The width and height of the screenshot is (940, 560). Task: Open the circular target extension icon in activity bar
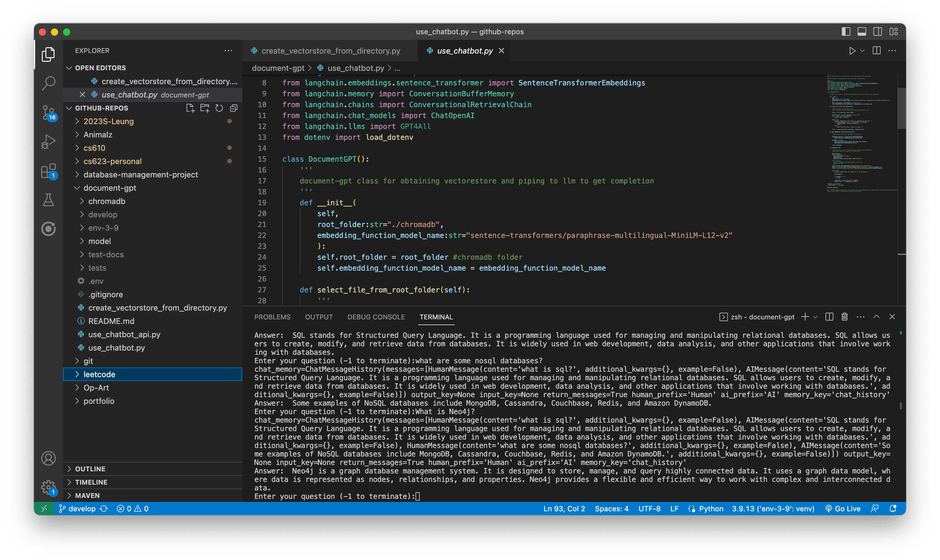click(48, 229)
